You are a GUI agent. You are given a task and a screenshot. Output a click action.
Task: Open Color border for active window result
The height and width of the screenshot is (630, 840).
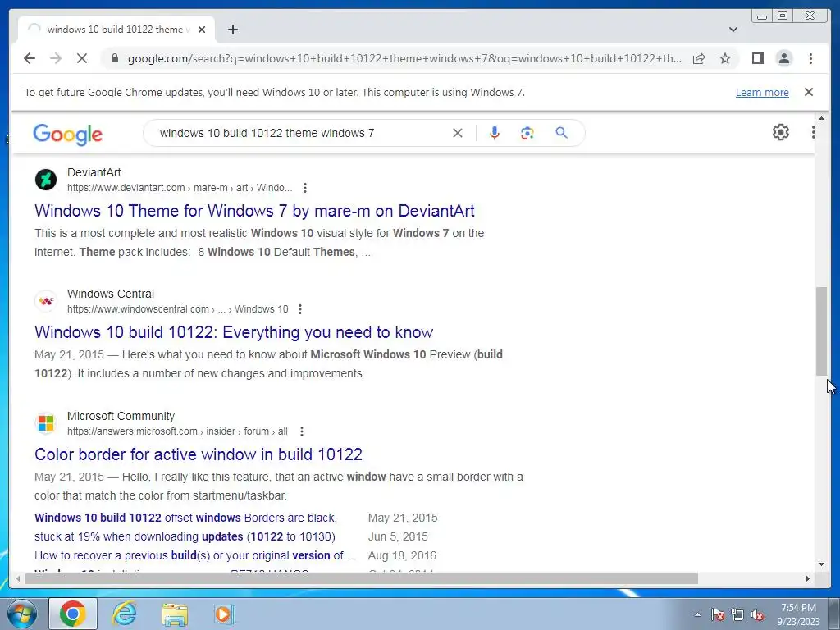click(199, 454)
